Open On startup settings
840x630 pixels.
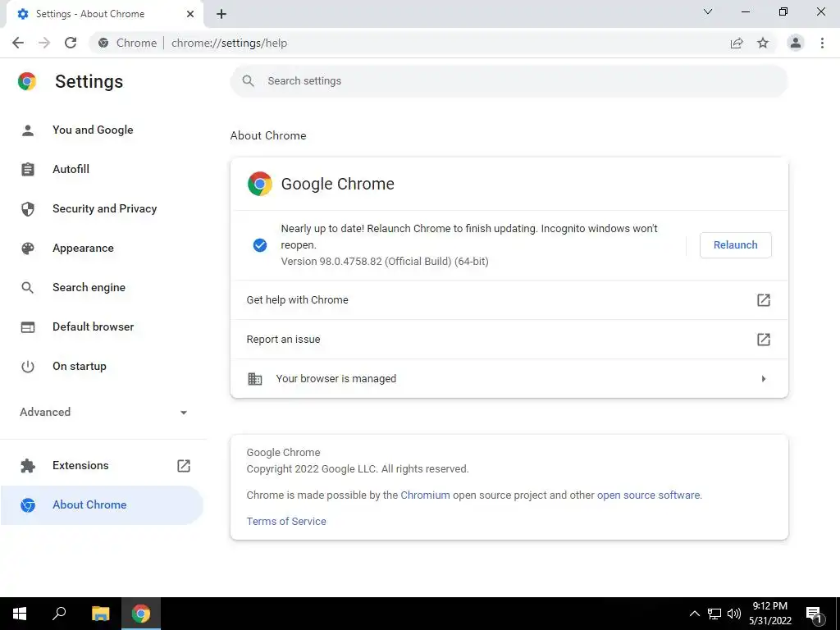point(103,367)
